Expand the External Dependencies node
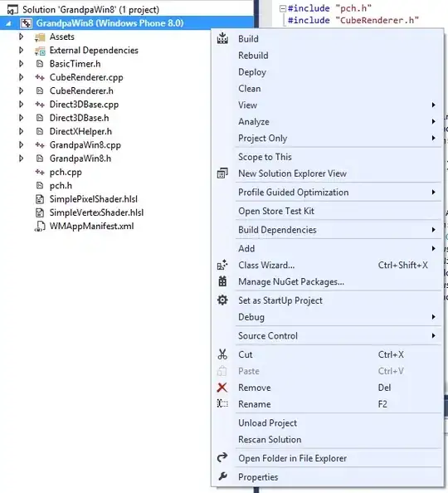 pyautogui.click(x=21, y=50)
